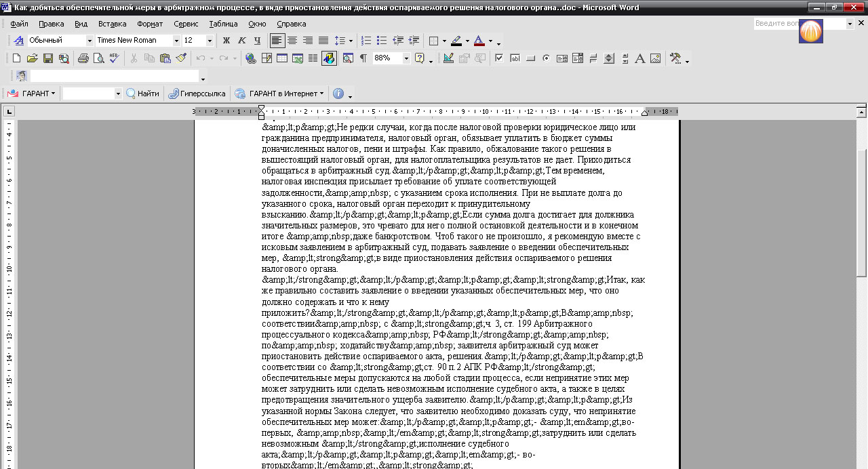Open the Вид menu
The image size is (868, 469).
click(x=81, y=24)
